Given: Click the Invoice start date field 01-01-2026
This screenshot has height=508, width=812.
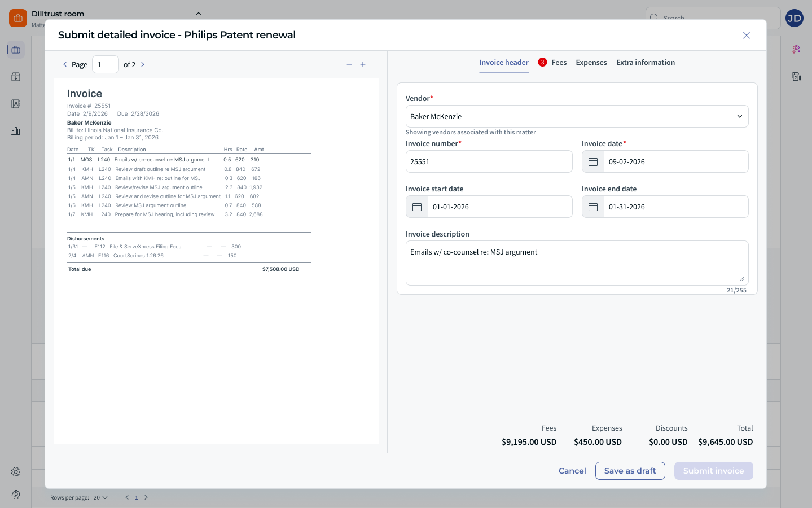Looking at the screenshot, I should (x=500, y=207).
